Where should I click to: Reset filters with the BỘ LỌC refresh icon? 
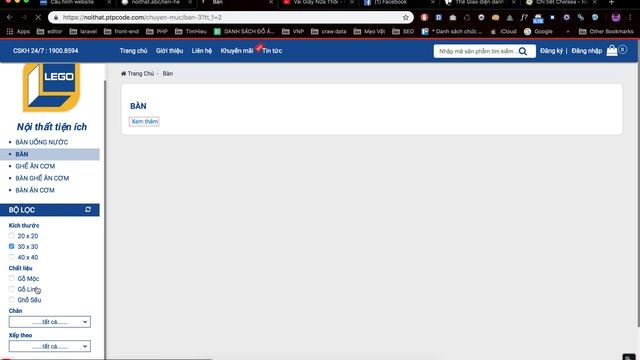pos(88,209)
